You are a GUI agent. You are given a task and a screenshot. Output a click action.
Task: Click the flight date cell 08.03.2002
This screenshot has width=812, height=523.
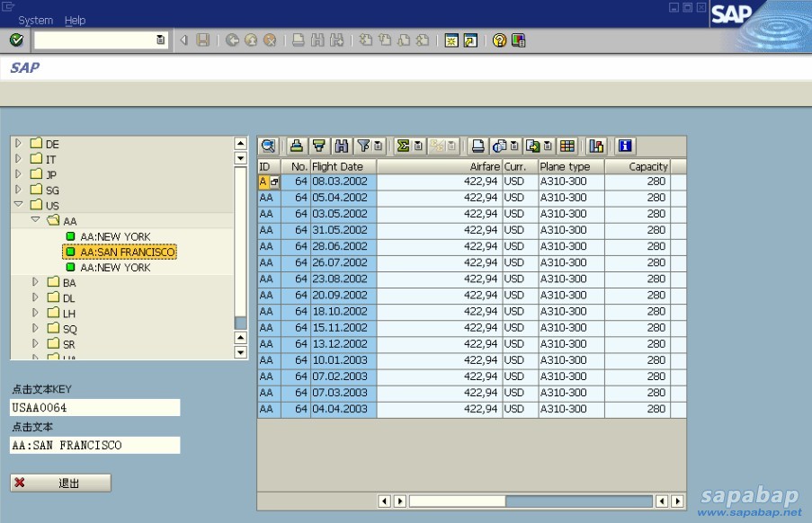pos(344,182)
